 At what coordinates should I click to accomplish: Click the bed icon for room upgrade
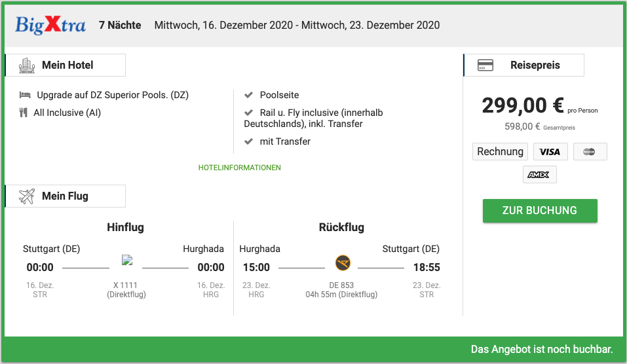26,95
